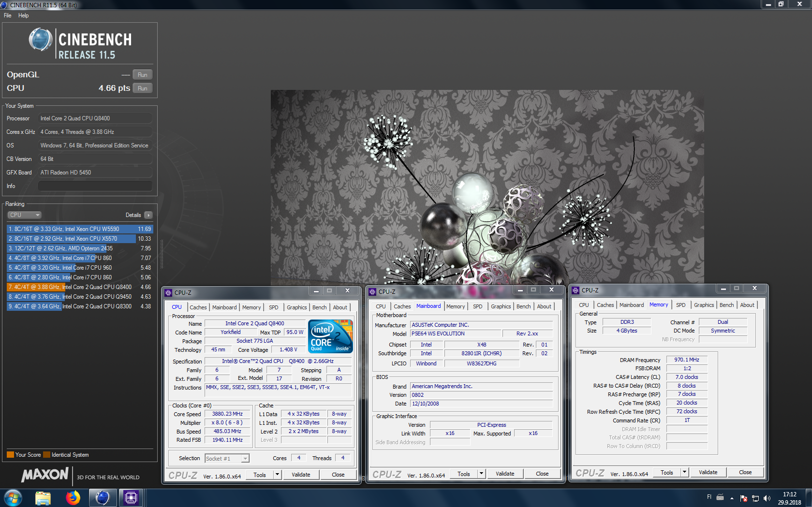The height and width of the screenshot is (507, 812).
Task: Select ranking entry Core 2 Quad Q9450
Action: click(x=80, y=297)
